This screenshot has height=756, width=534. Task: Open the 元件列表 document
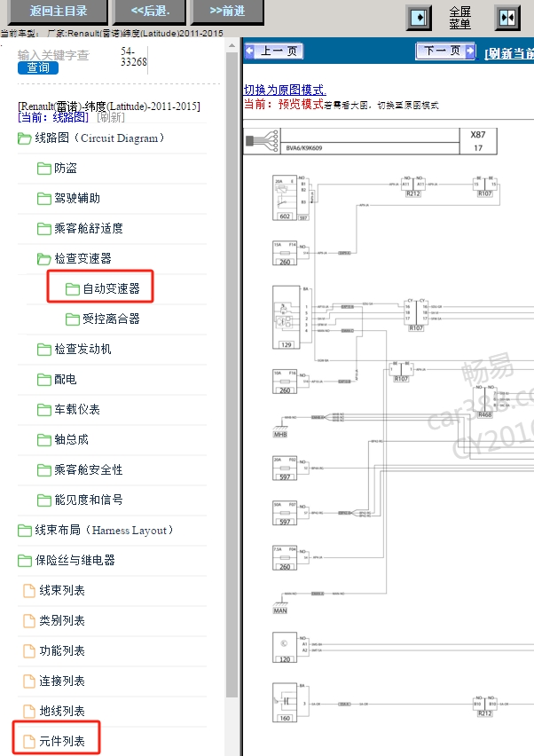pyautogui.click(x=54, y=741)
